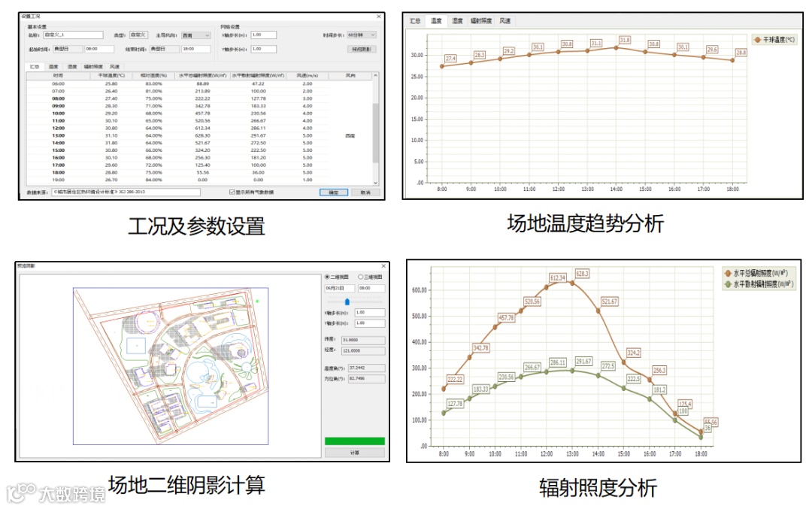Screen dimensions: 812x509
Task: Click the 方位角 azimuth angle field
Action: point(367,378)
